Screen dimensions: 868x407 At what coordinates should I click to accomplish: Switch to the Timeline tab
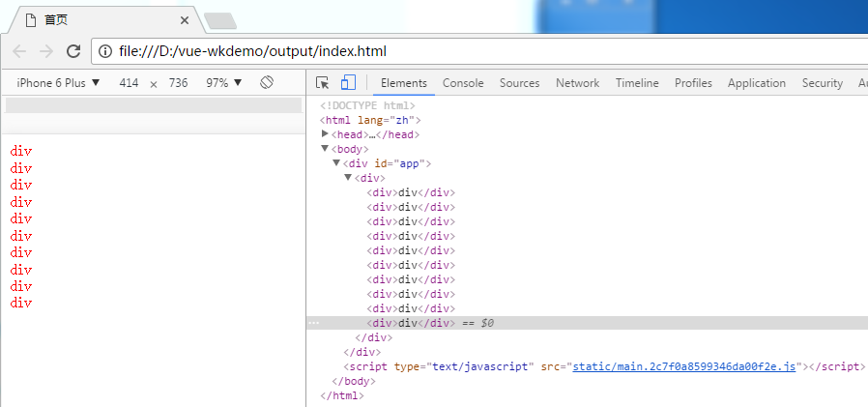coord(637,83)
